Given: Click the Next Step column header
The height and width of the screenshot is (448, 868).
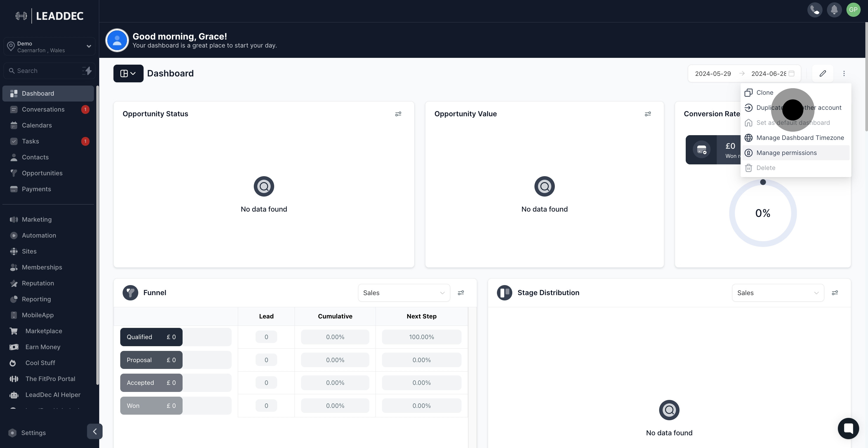Looking at the screenshot, I should [422, 316].
